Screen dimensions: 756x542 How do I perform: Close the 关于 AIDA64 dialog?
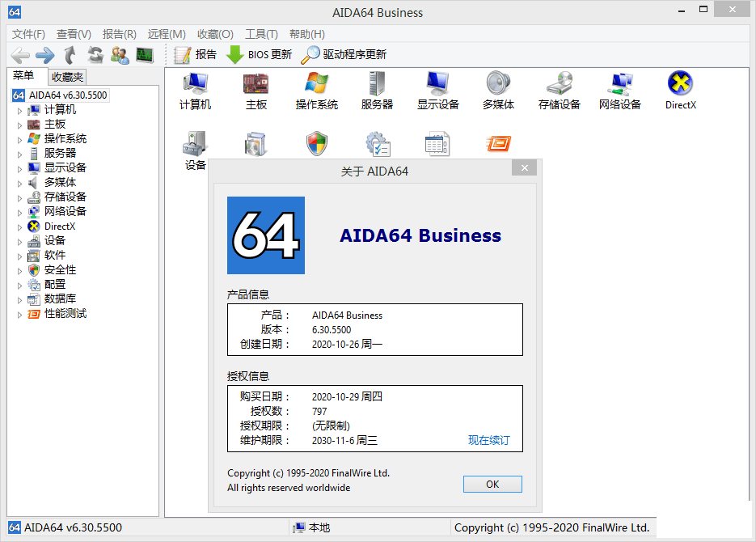point(525,167)
